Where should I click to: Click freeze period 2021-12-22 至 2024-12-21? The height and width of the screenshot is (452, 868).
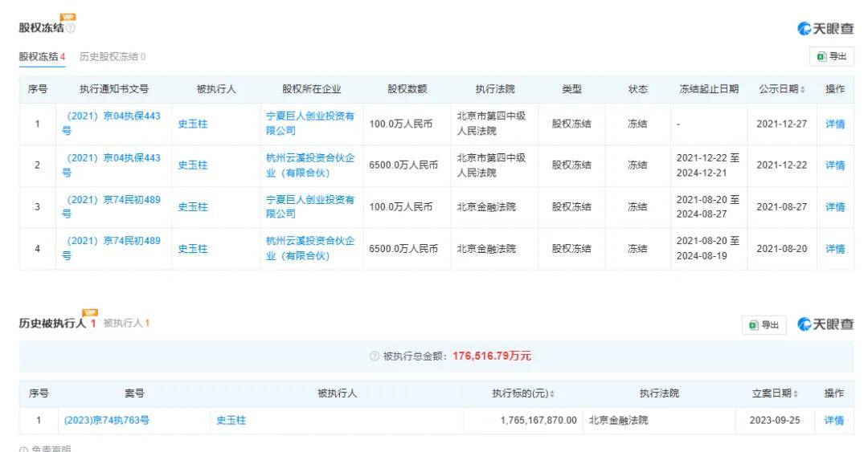pyautogui.click(x=708, y=165)
